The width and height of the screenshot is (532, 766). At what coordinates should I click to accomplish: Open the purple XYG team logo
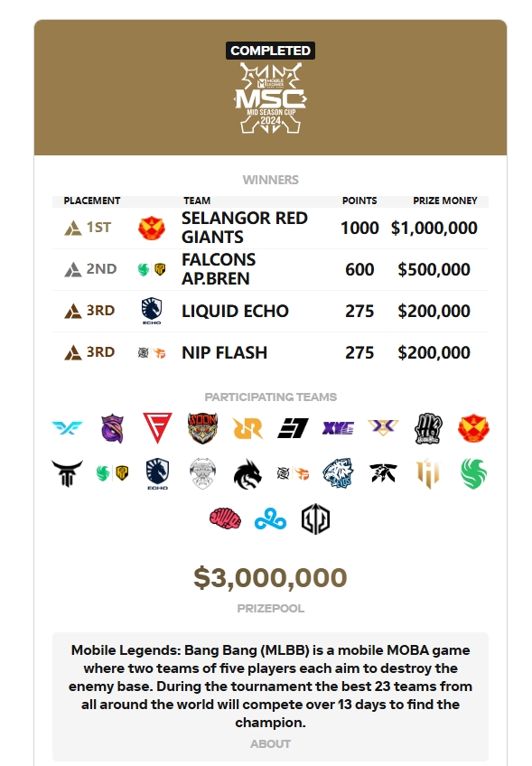tap(338, 428)
